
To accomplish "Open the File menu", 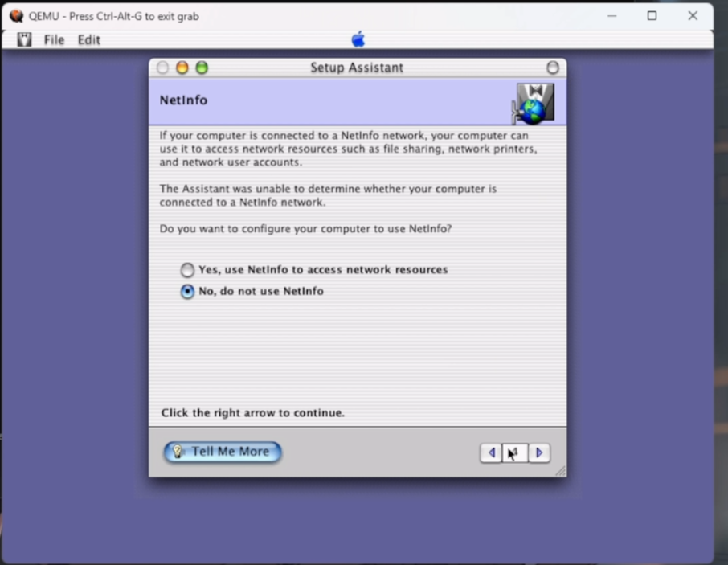I will [x=54, y=40].
